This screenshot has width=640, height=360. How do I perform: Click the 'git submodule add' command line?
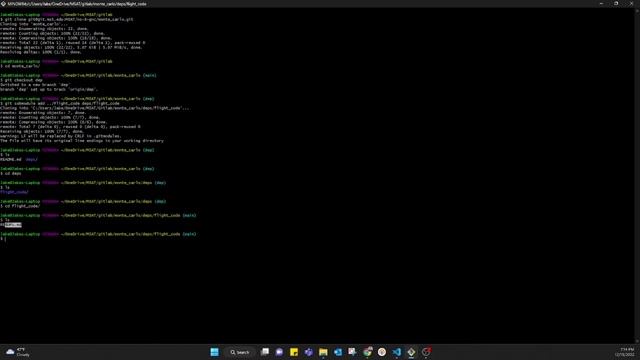60,104
